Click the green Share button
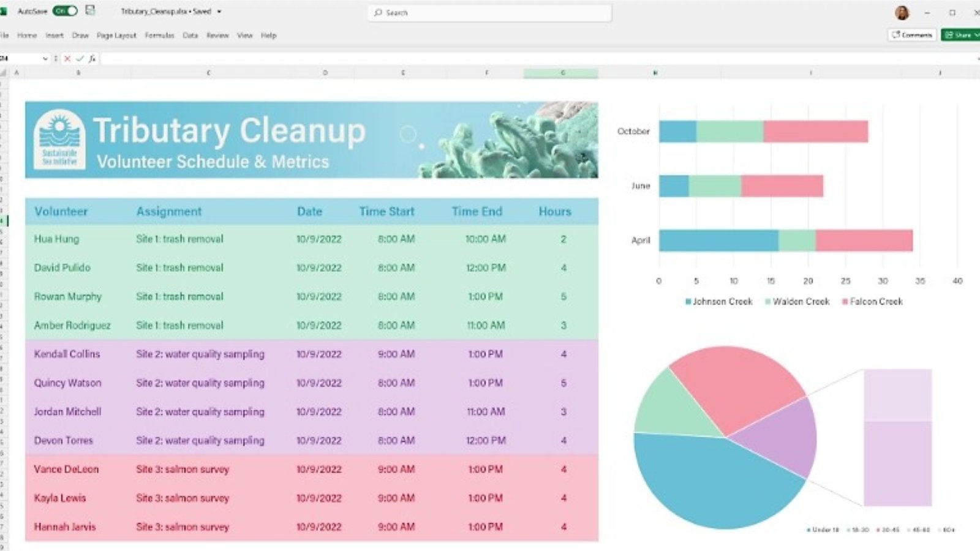The height and width of the screenshot is (551, 980). pyautogui.click(x=960, y=35)
